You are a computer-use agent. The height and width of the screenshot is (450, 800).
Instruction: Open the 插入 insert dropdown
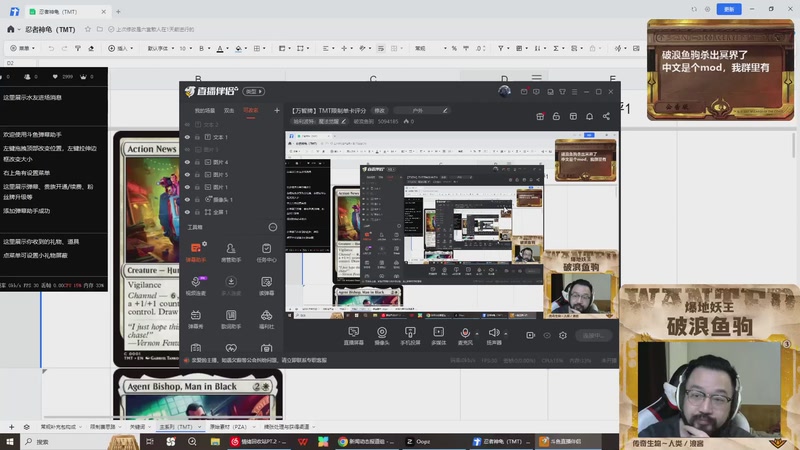120,48
